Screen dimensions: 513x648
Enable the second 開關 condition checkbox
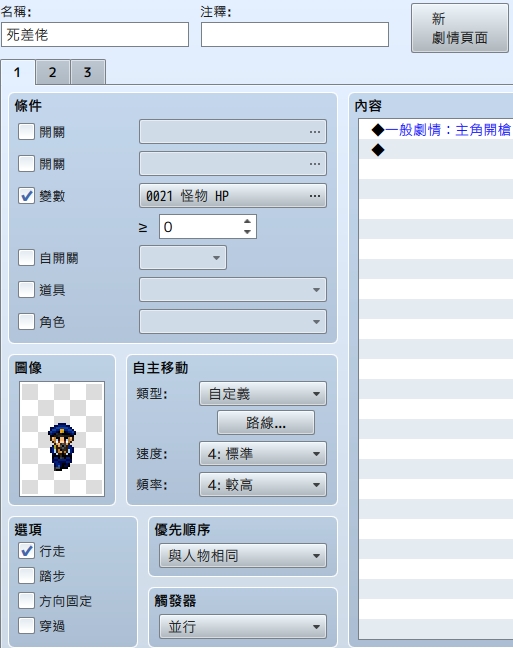click(26, 164)
